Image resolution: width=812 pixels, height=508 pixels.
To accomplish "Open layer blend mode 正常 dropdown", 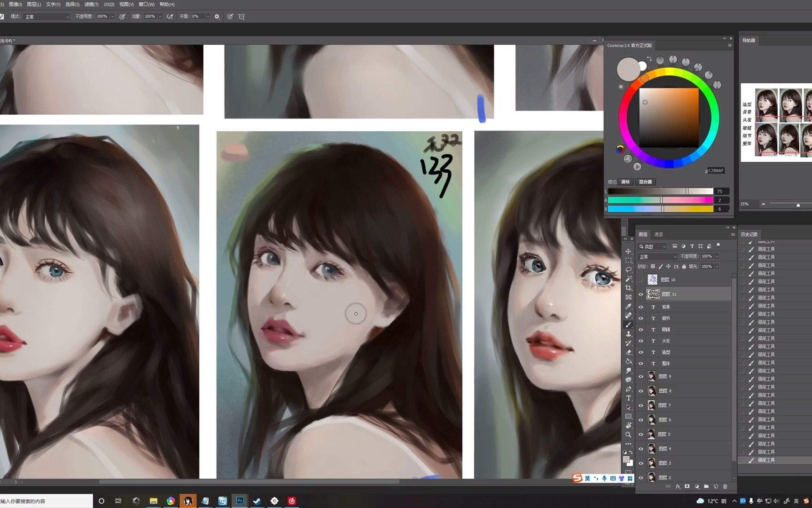I will (658, 257).
